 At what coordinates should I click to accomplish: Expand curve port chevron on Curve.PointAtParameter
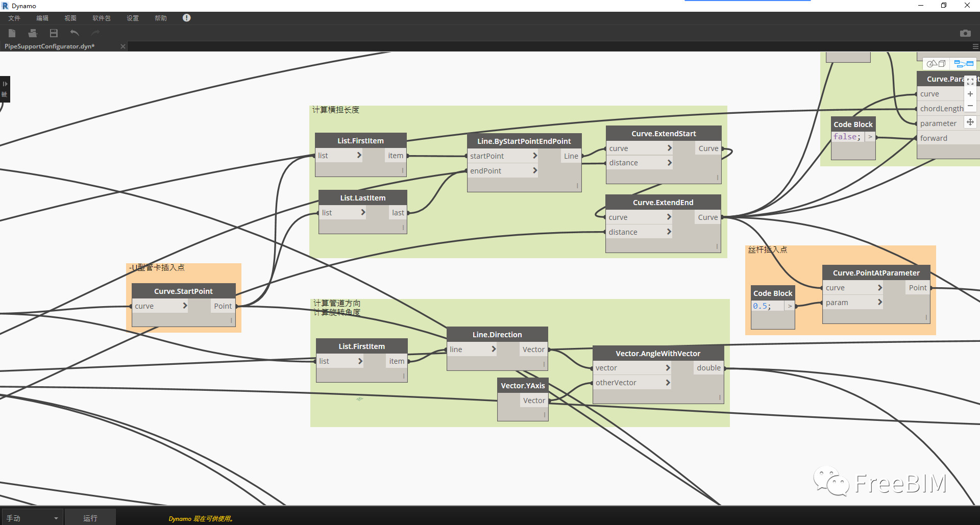coord(880,287)
